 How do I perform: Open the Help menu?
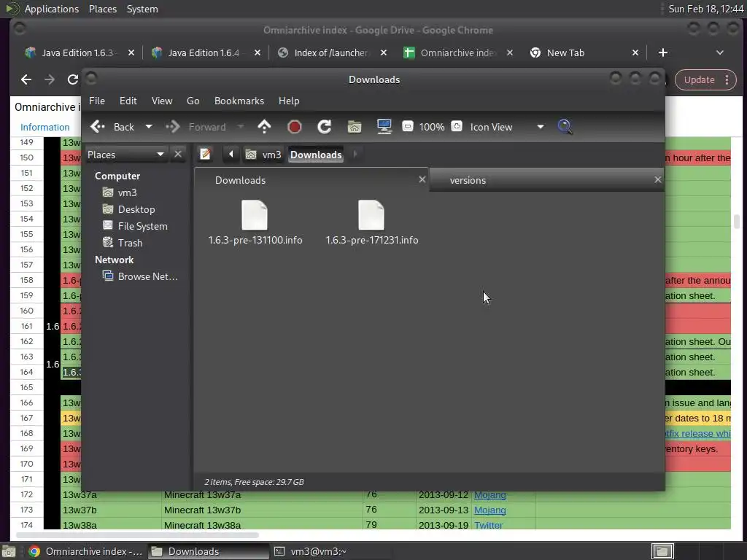coord(289,101)
